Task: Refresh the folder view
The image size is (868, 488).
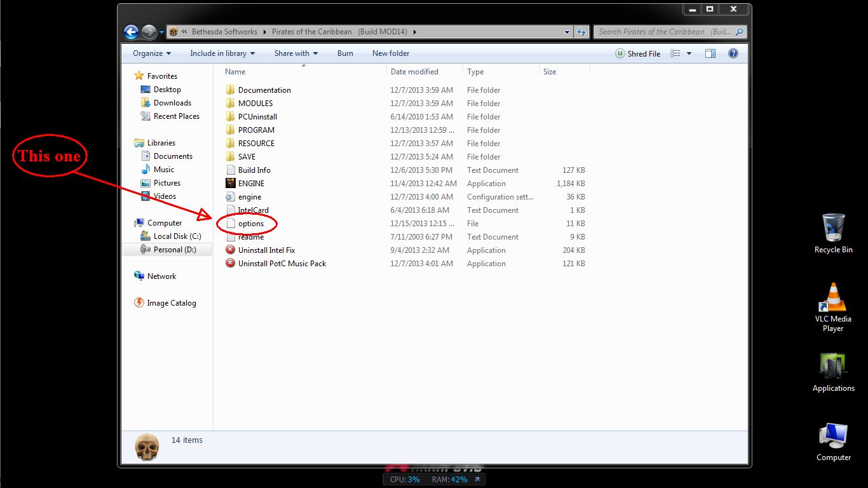Action: (x=581, y=32)
